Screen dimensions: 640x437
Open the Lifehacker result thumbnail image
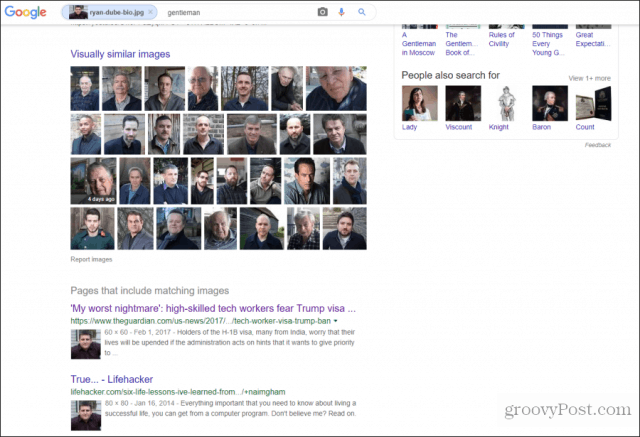click(86, 415)
